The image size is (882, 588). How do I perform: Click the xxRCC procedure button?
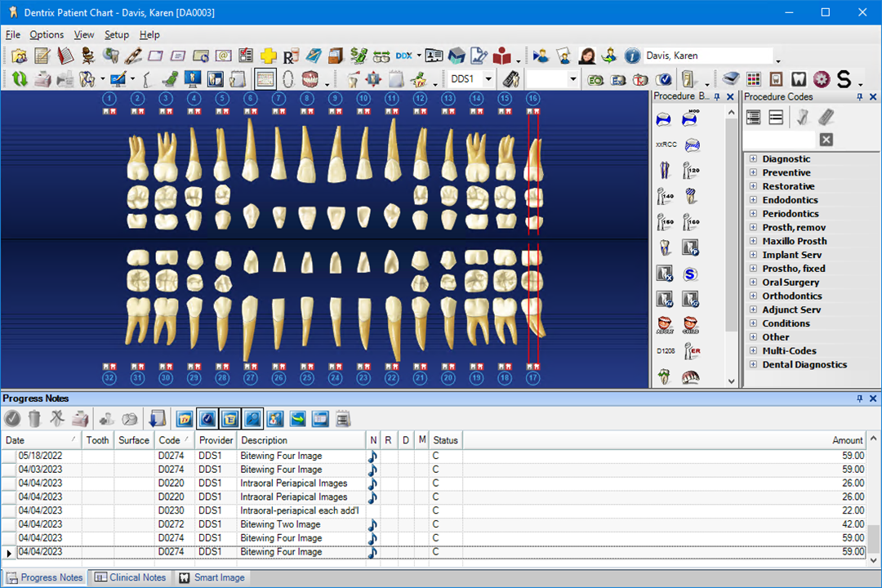click(666, 145)
